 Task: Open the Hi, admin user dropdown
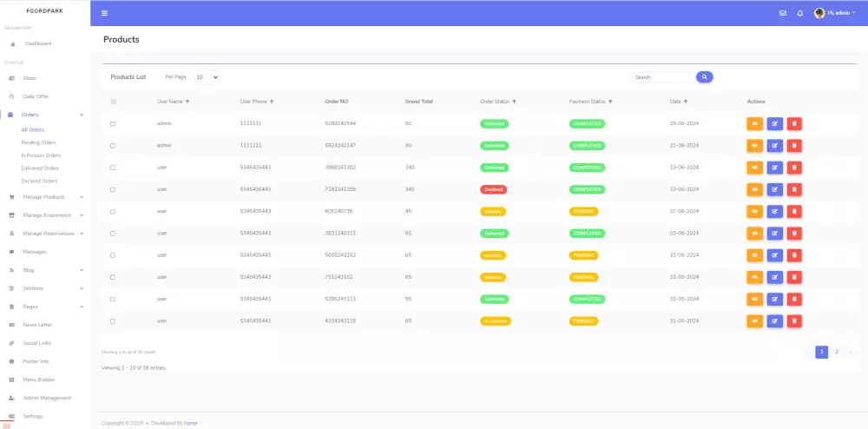835,13
